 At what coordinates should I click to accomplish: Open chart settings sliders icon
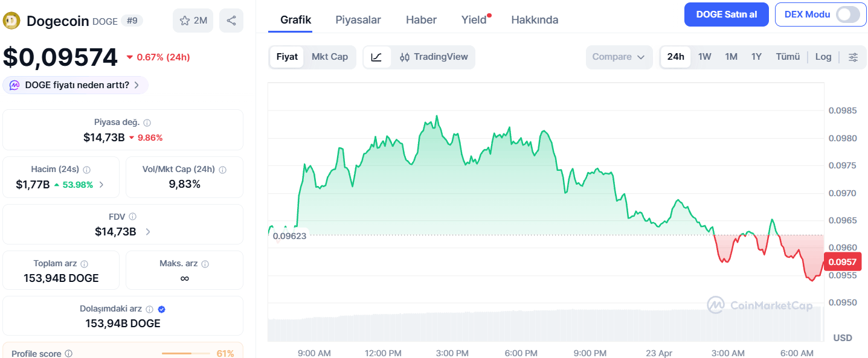coord(853,57)
